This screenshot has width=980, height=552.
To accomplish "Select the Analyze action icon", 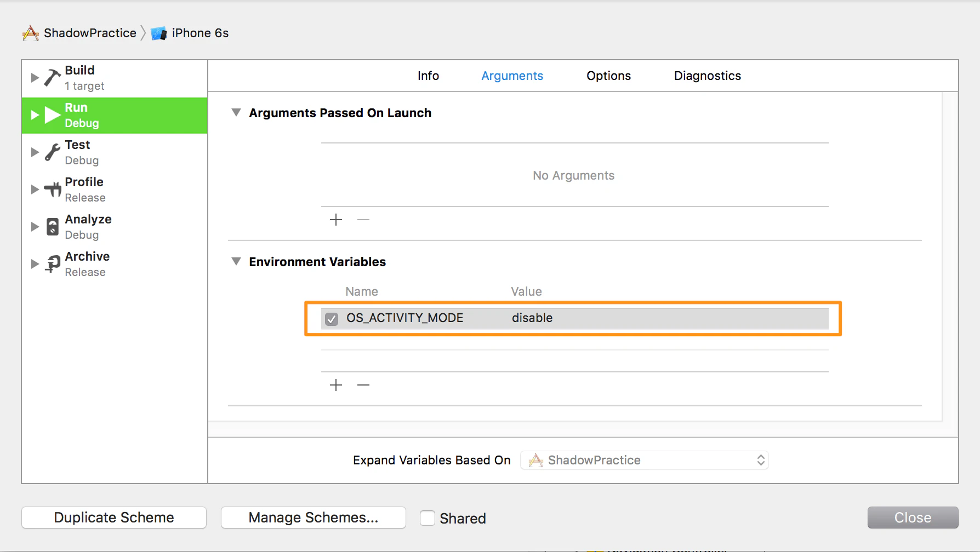I will coord(53,227).
